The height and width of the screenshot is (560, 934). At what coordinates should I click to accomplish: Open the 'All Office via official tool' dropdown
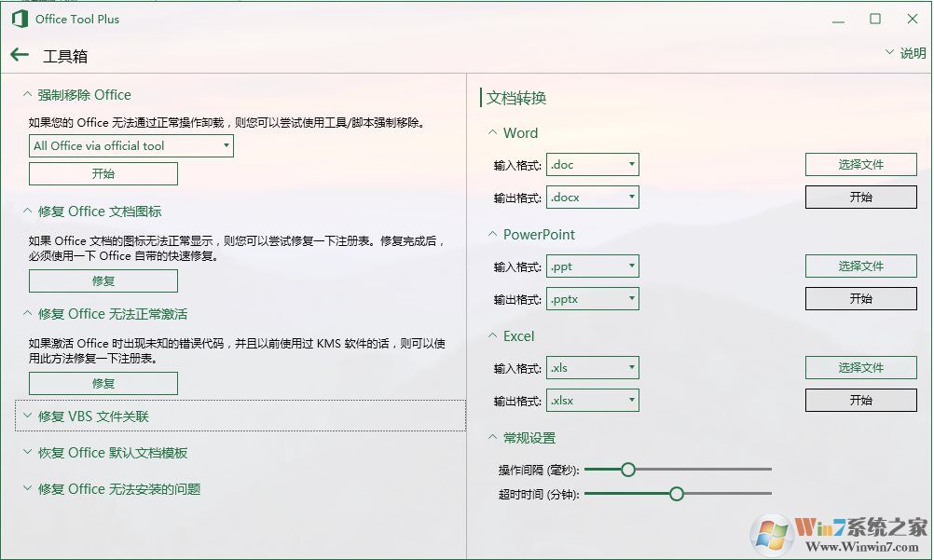click(130, 145)
